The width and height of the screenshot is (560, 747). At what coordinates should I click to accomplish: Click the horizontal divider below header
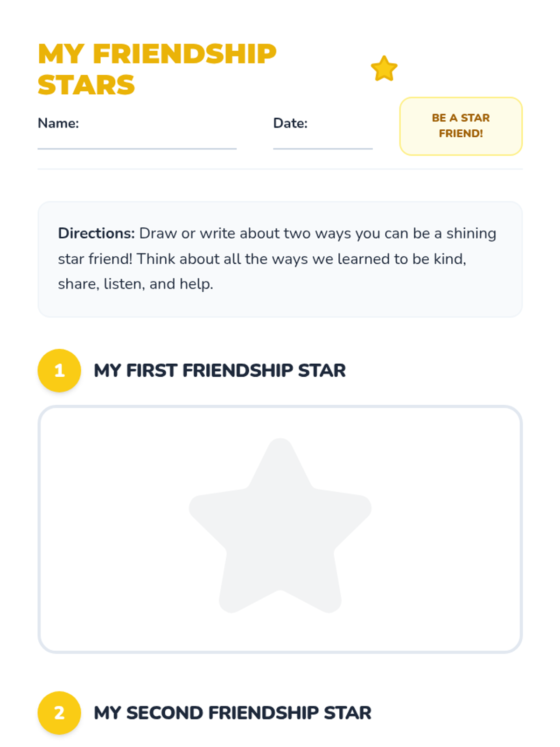pos(280,169)
